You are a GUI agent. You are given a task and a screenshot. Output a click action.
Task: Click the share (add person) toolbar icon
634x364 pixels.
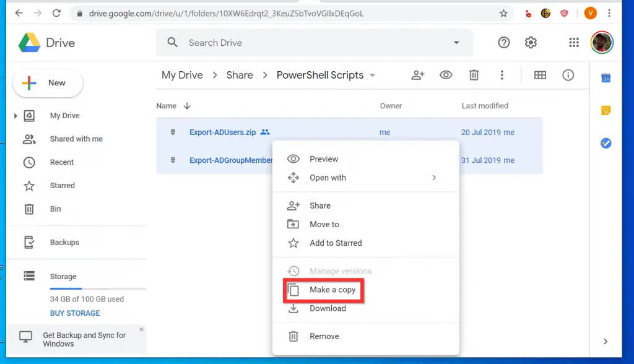pyautogui.click(x=417, y=74)
